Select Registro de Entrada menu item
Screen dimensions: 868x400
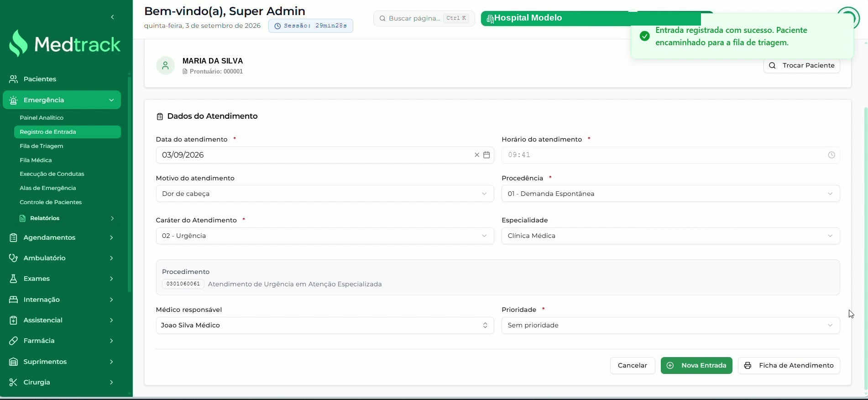68,132
